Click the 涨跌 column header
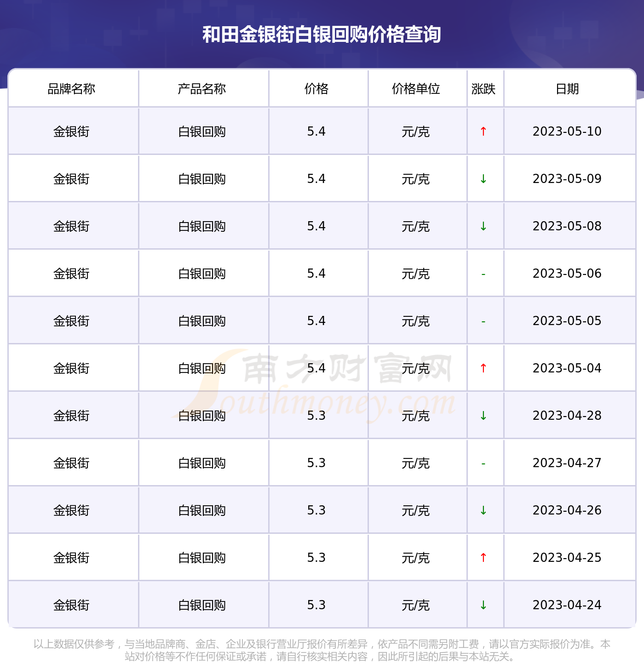 (483, 89)
